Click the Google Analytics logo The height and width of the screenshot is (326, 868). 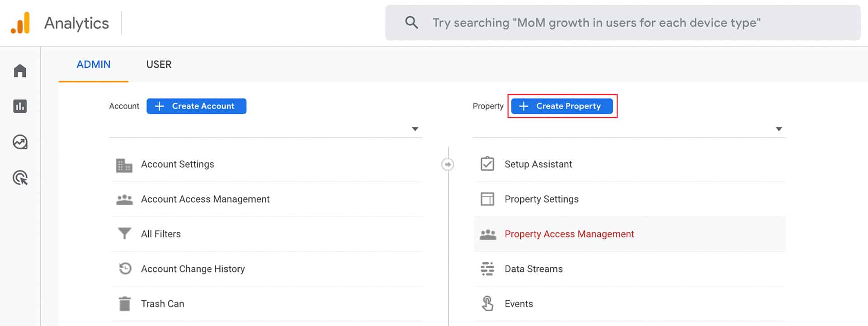click(x=20, y=23)
